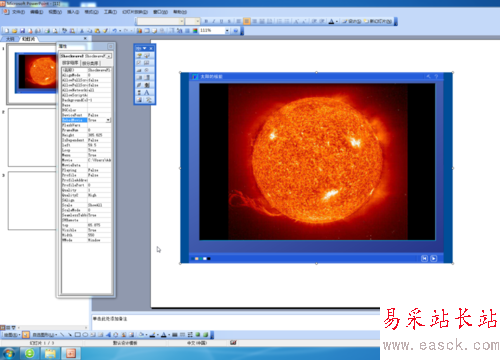This screenshot has height=360, width=500.
Task: Create a new blank presentation
Action: [x=6, y=31]
